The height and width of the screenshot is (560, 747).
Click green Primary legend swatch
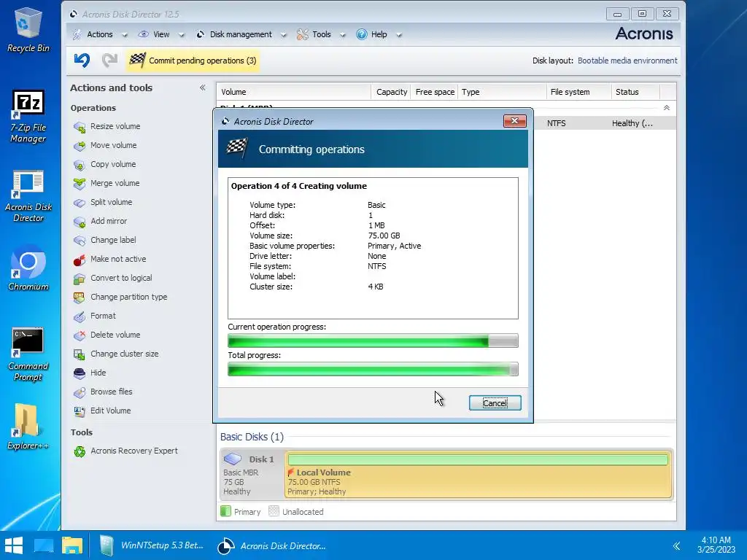pyautogui.click(x=226, y=511)
